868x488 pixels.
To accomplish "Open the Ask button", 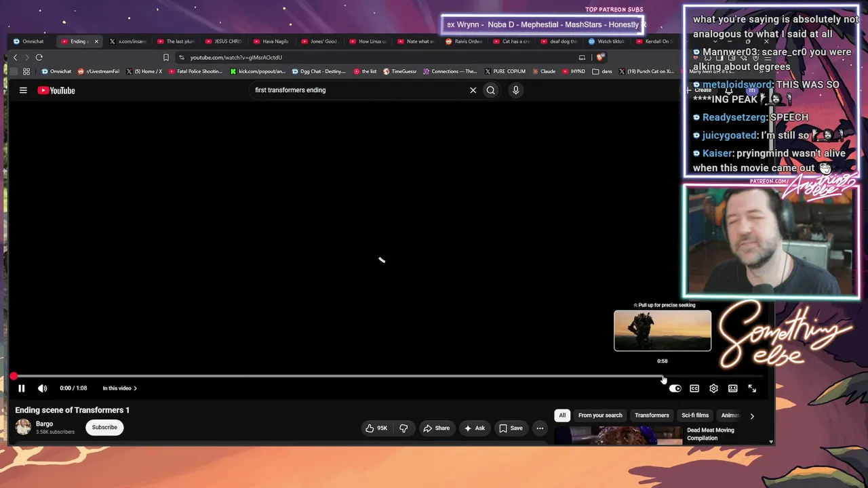I will [x=475, y=428].
